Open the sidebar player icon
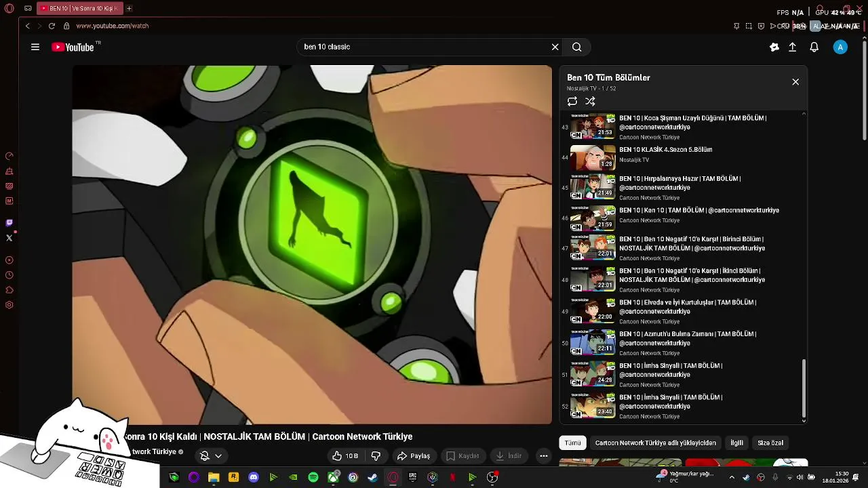 click(x=9, y=260)
